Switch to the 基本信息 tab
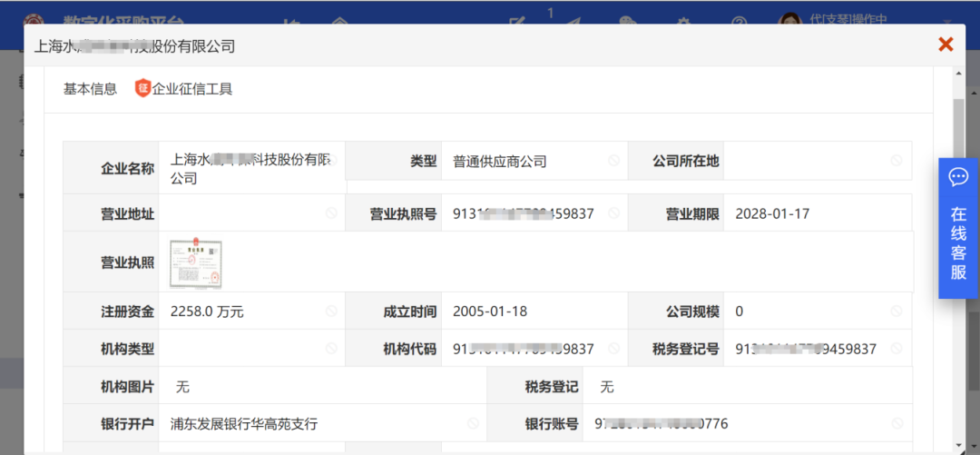 coord(90,89)
